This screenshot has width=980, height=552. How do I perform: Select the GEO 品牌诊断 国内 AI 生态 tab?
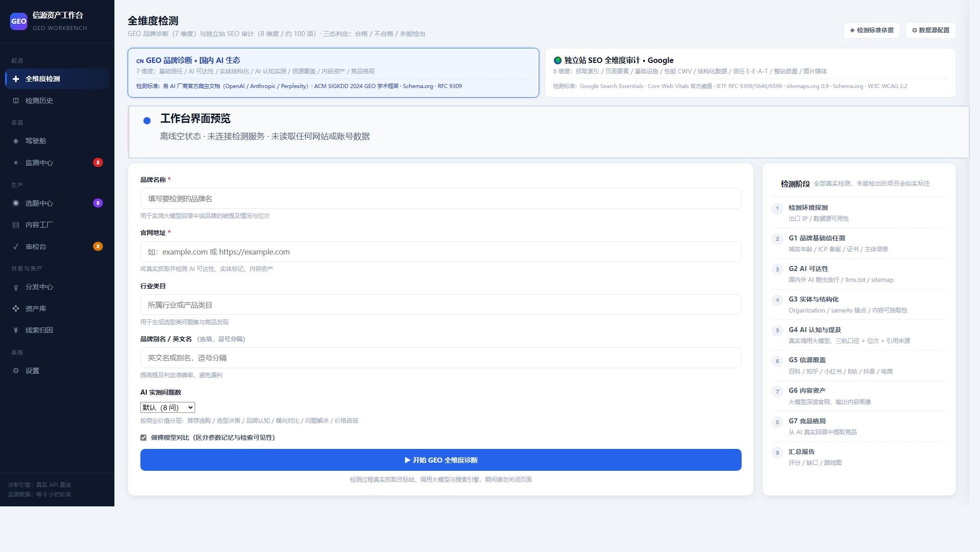(333, 73)
